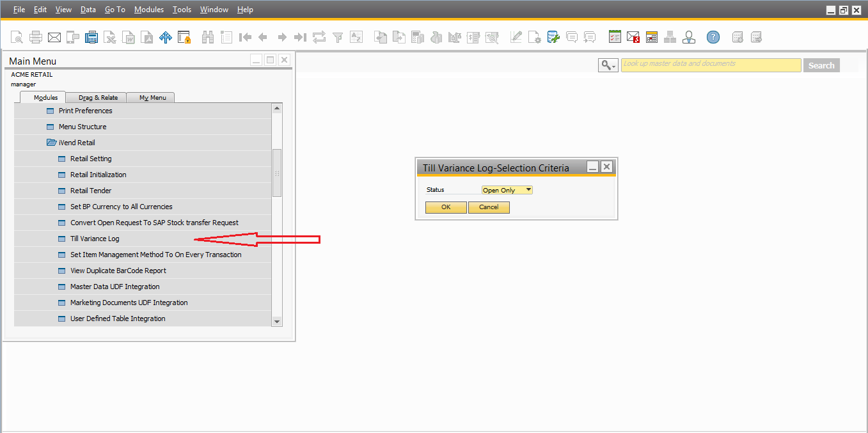Click the Calendar icon in the toolbar

pos(652,37)
